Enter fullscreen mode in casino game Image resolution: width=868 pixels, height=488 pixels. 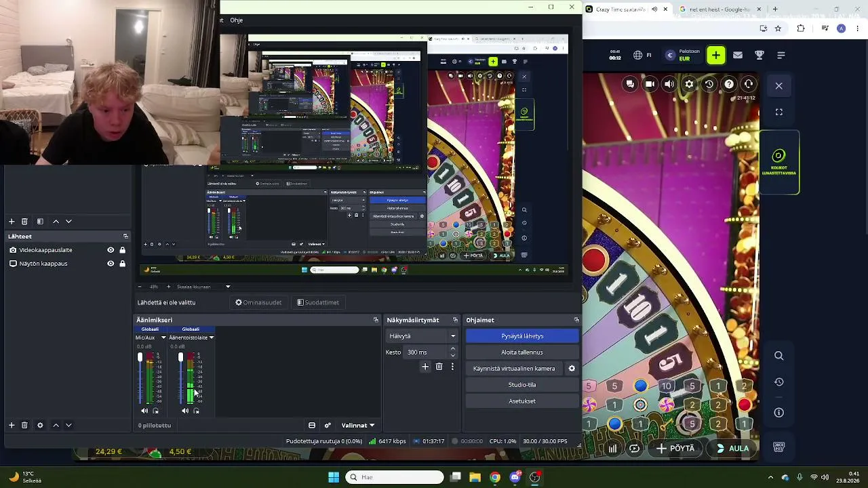tap(779, 112)
